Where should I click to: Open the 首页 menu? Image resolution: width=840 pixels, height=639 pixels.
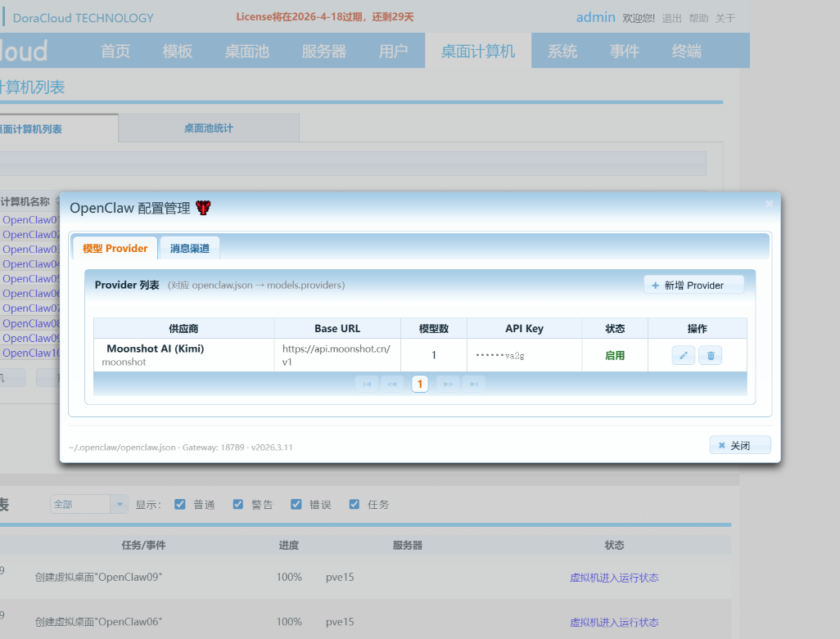115,51
